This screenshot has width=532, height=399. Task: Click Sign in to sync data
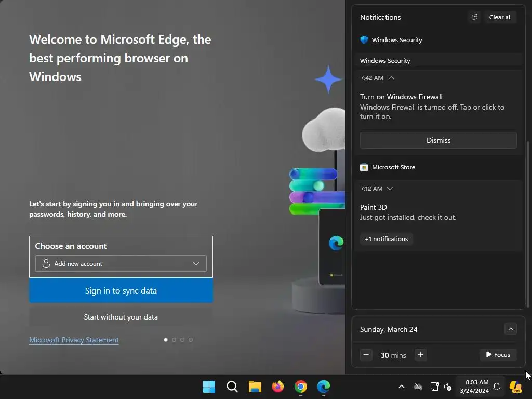pyautogui.click(x=121, y=291)
